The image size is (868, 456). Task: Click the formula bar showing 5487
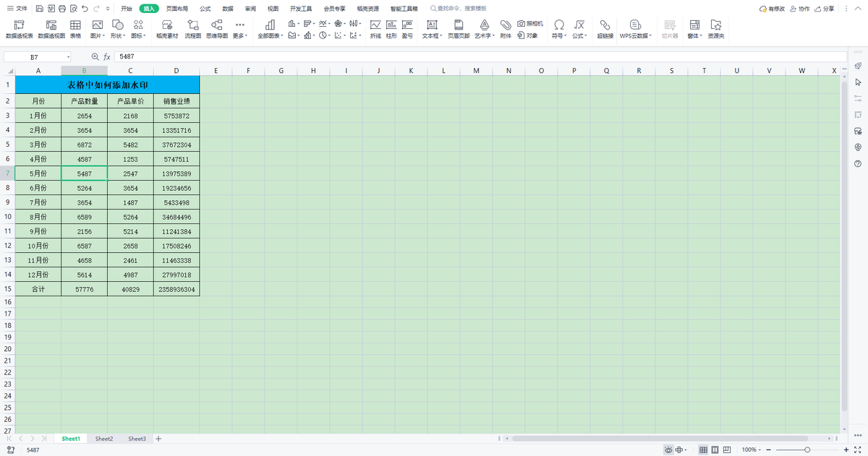(480, 56)
